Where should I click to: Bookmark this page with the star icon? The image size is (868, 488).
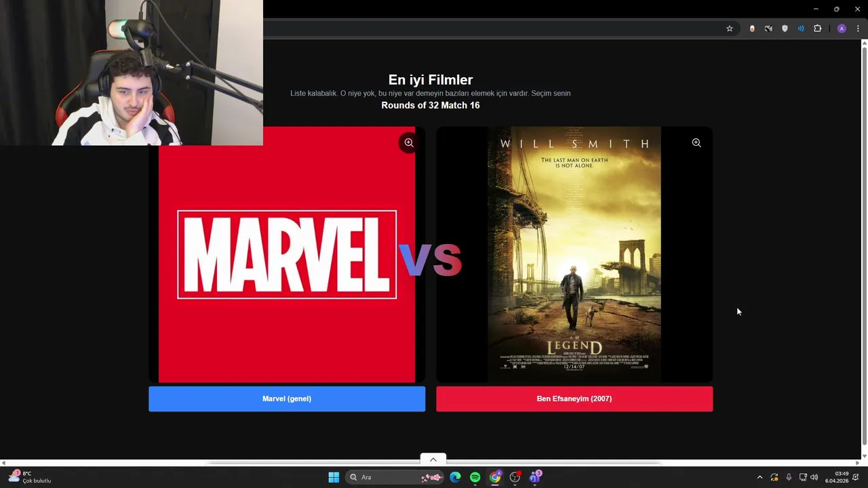pos(730,28)
